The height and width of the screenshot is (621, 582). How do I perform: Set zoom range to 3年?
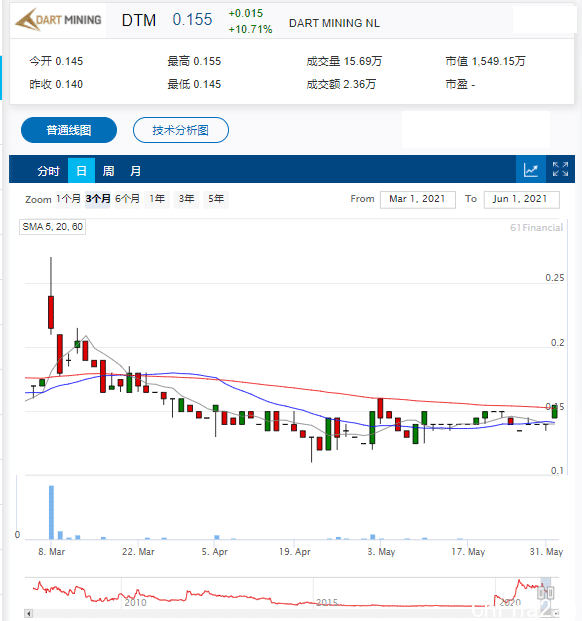pyautogui.click(x=186, y=199)
